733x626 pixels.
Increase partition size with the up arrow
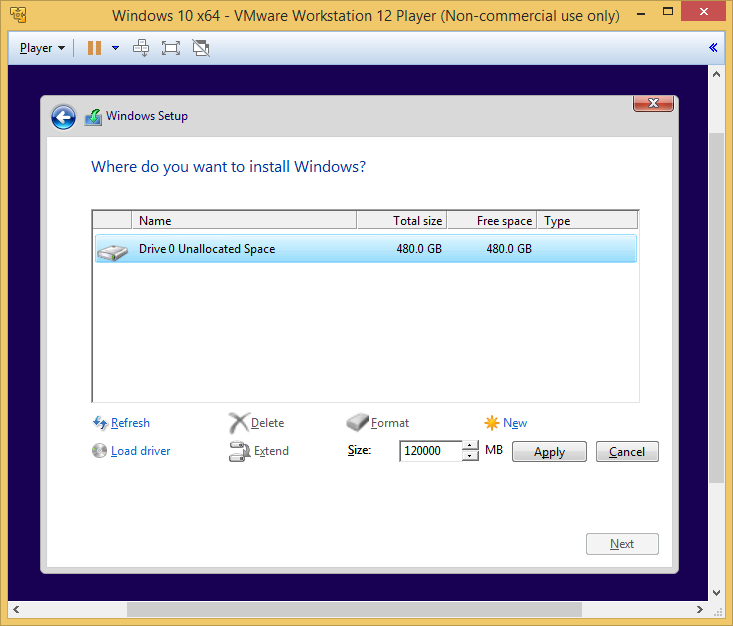[470, 445]
